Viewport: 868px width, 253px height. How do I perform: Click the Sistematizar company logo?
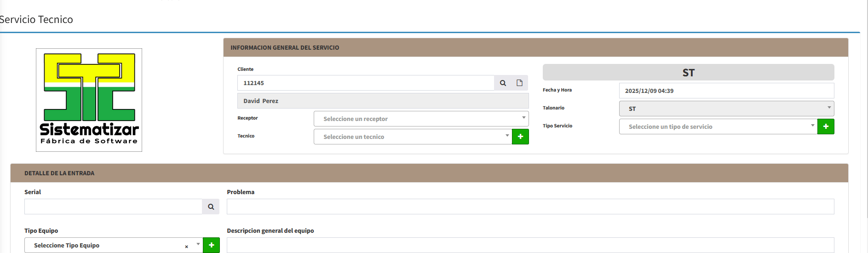pos(89,100)
